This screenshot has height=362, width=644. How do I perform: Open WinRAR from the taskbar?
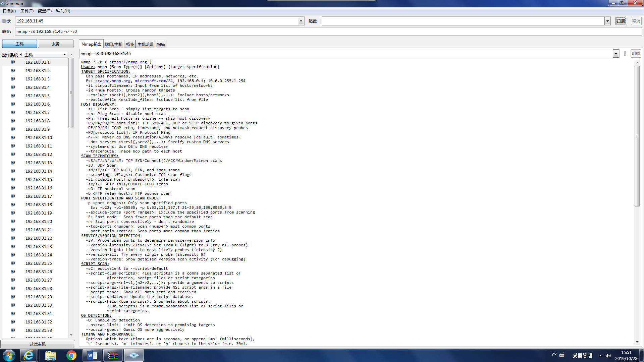click(x=113, y=355)
